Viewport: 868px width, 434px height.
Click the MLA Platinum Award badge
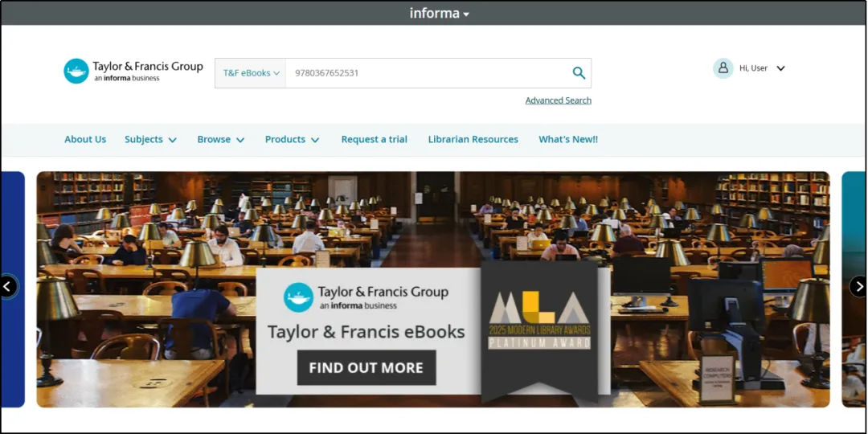coord(540,332)
